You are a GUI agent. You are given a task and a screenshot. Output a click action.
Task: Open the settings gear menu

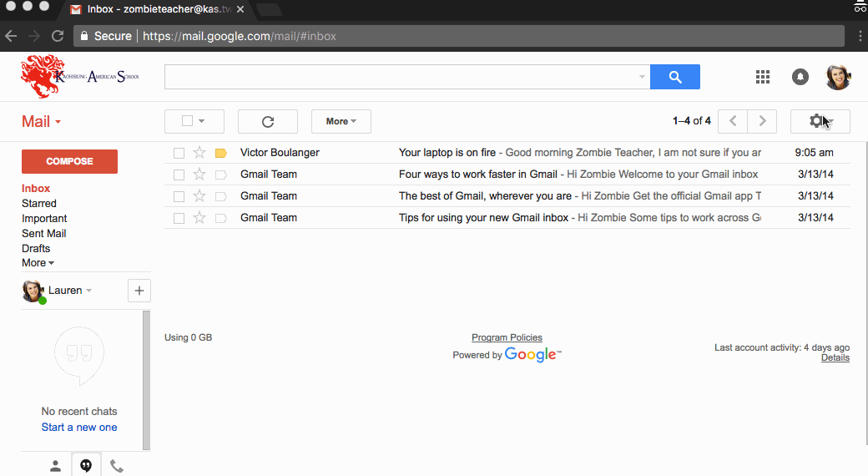click(x=820, y=121)
